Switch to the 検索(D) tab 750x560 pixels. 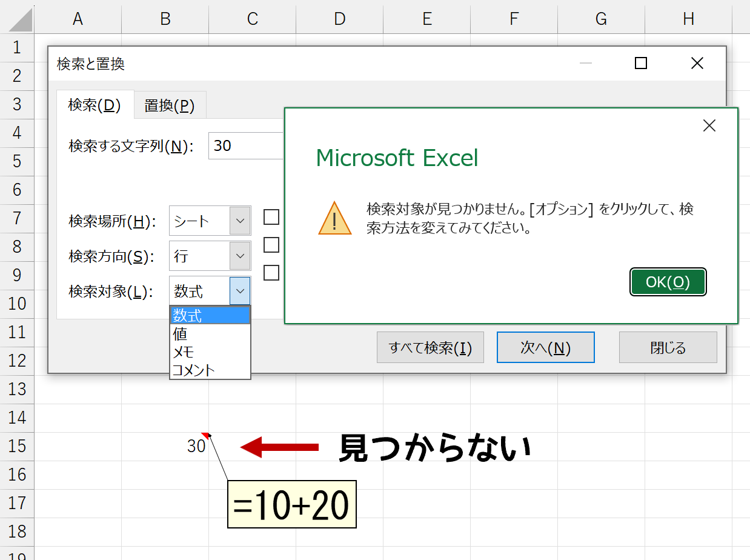pos(95,105)
